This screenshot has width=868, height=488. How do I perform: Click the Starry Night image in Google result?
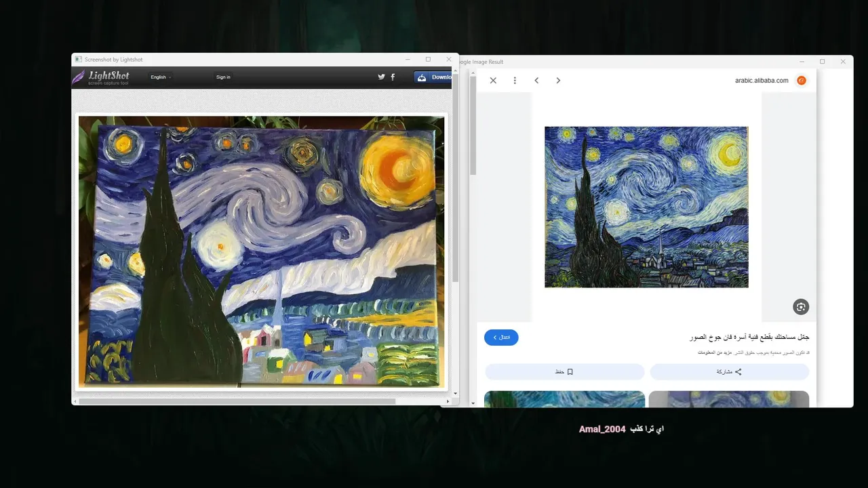point(646,207)
